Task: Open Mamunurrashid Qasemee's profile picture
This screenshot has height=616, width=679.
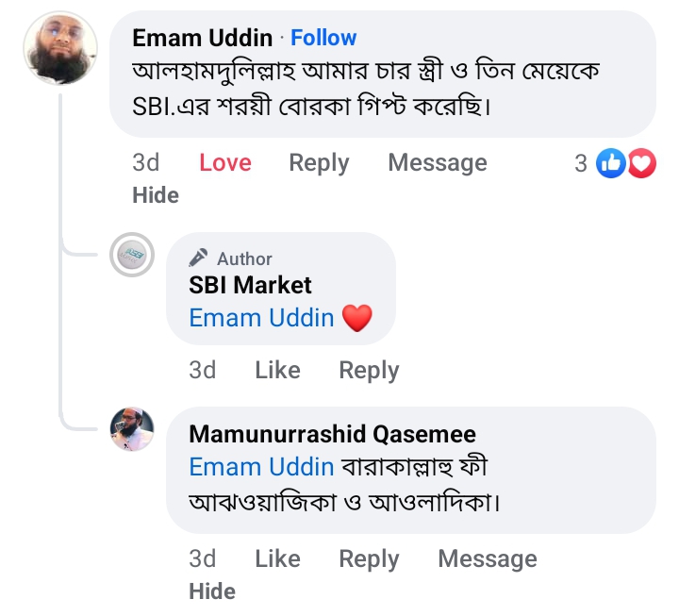Action: click(x=132, y=428)
